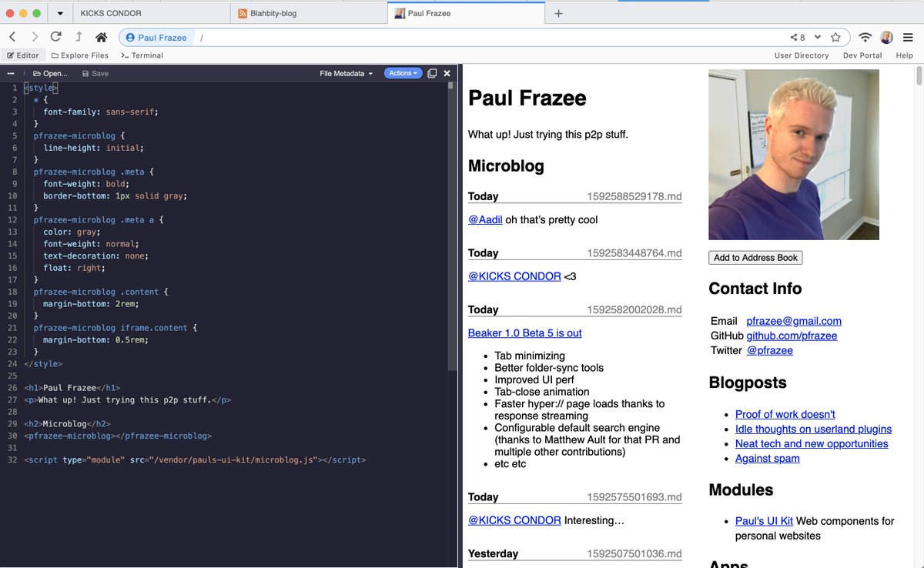
Task: Open the 1592588529178.md post link
Action: coord(634,196)
